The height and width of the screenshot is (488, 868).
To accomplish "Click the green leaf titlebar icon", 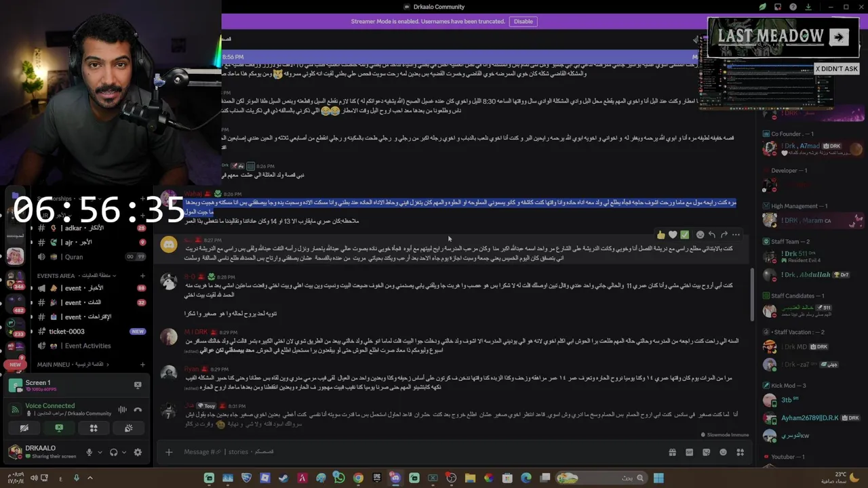I will tap(762, 7).
